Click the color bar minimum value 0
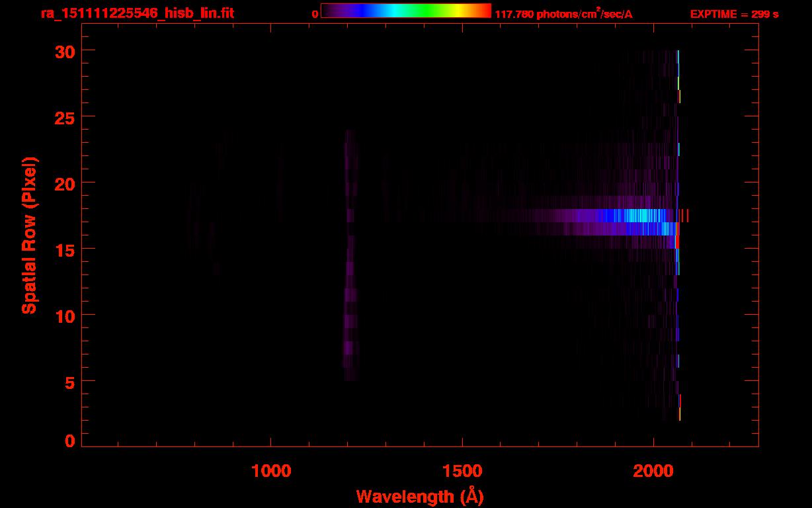 [315, 14]
